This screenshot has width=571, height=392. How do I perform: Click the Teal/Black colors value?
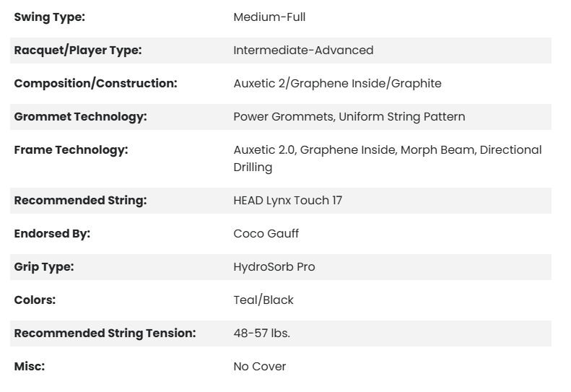point(263,300)
